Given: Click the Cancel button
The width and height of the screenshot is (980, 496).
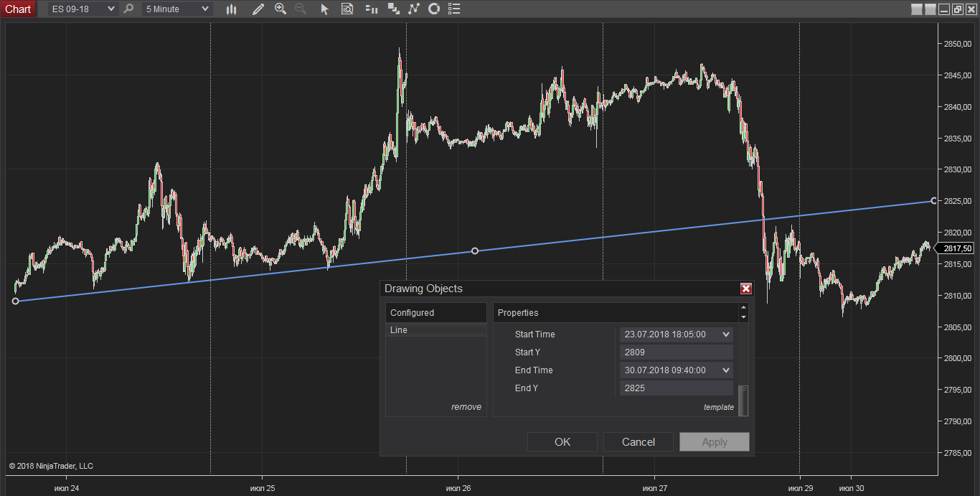Looking at the screenshot, I should click(639, 442).
